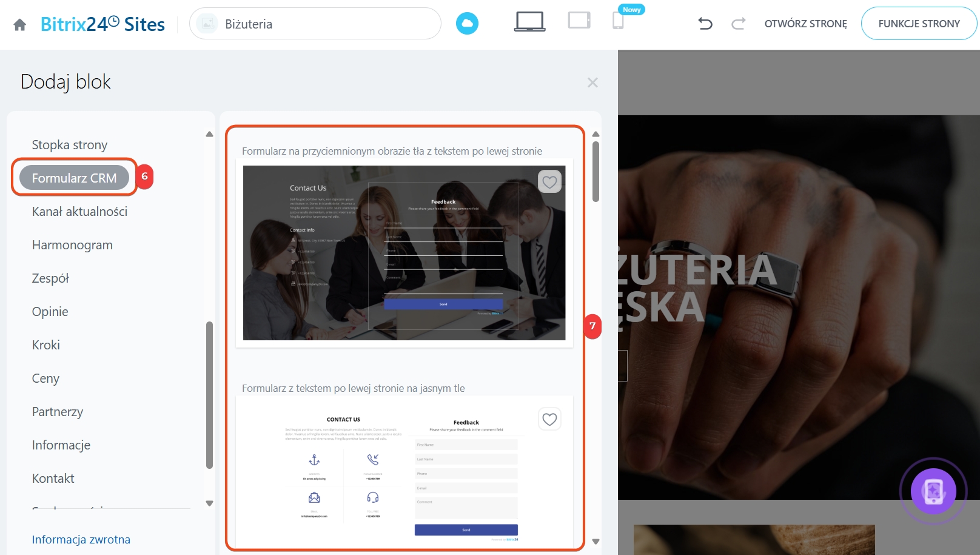Click title 'Formularz z tekstem po lewej stronie na jasnym tle'

pyautogui.click(x=354, y=388)
